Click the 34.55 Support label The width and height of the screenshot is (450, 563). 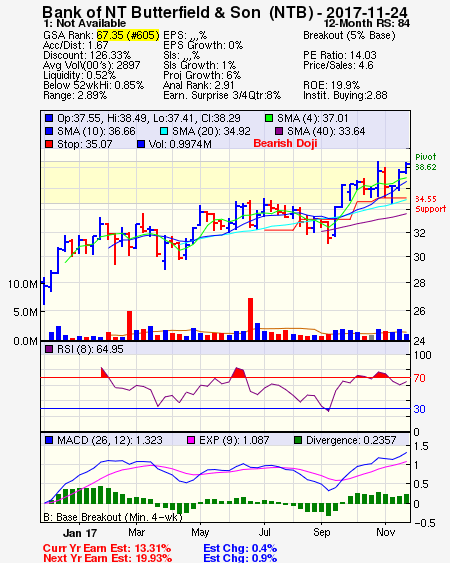[430, 204]
